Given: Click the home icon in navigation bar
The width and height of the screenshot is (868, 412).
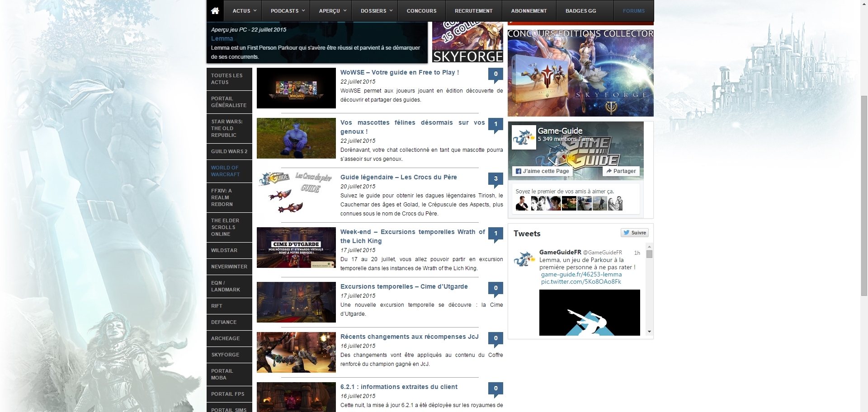Looking at the screenshot, I should coord(215,11).
